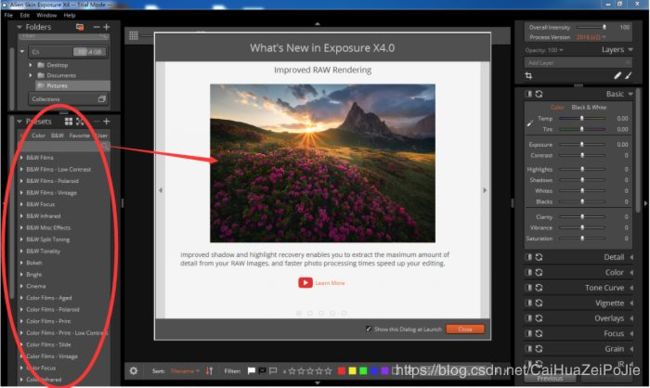Click the Add Layer field
This screenshot has height=388, width=650.
click(578, 63)
